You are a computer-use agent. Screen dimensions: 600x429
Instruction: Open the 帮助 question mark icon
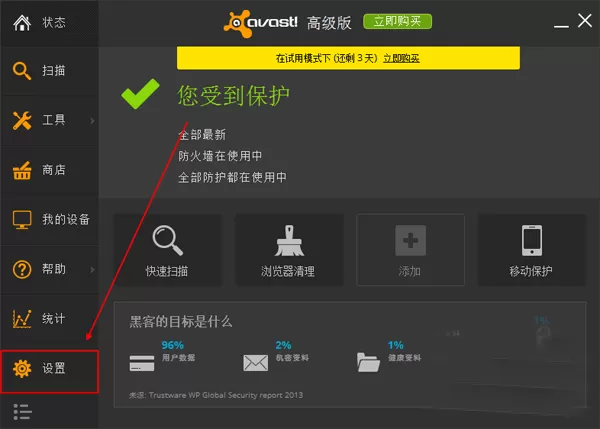tap(22, 269)
